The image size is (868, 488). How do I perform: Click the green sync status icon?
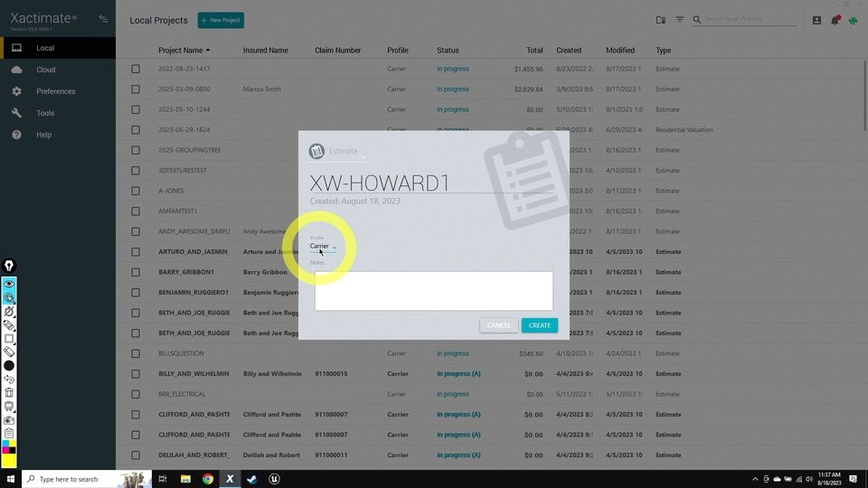pyautogui.click(x=852, y=20)
